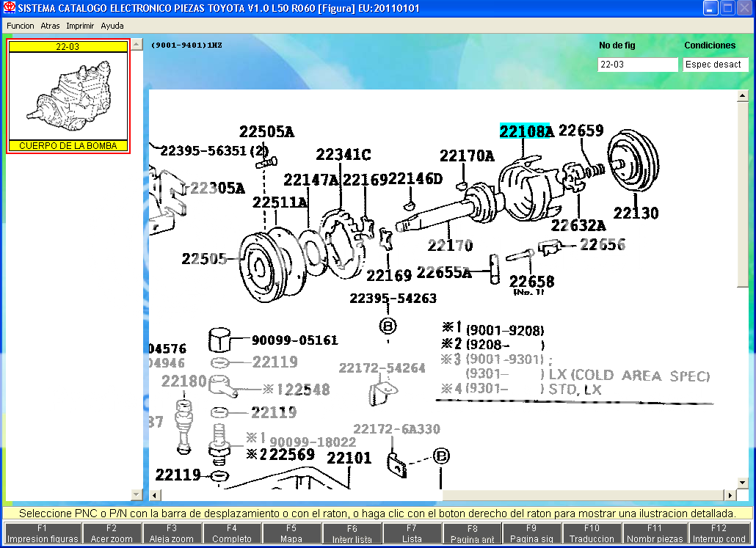Open the Funcion menu

pos(20,26)
